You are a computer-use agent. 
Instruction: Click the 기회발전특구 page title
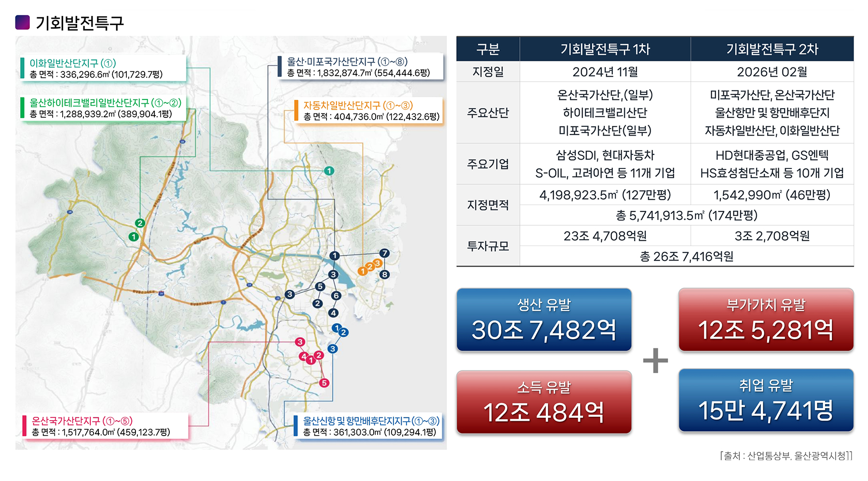[x=80, y=23]
